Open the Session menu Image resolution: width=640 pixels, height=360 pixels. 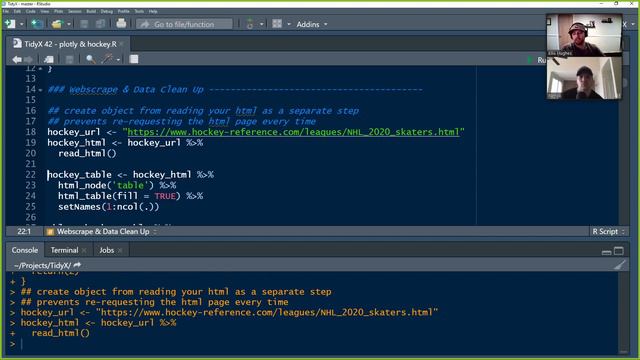point(75,11)
